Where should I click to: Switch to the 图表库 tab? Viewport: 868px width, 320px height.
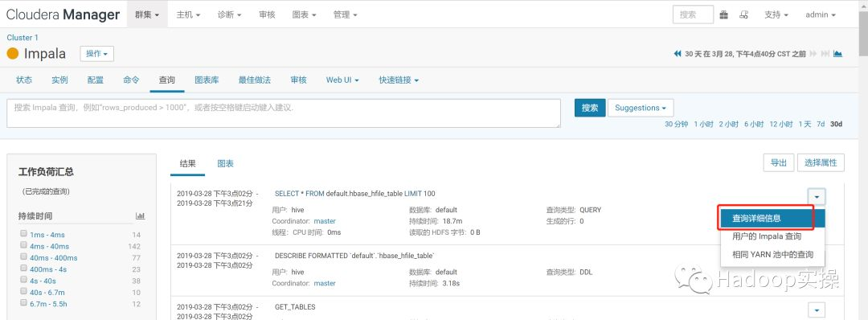click(x=207, y=80)
